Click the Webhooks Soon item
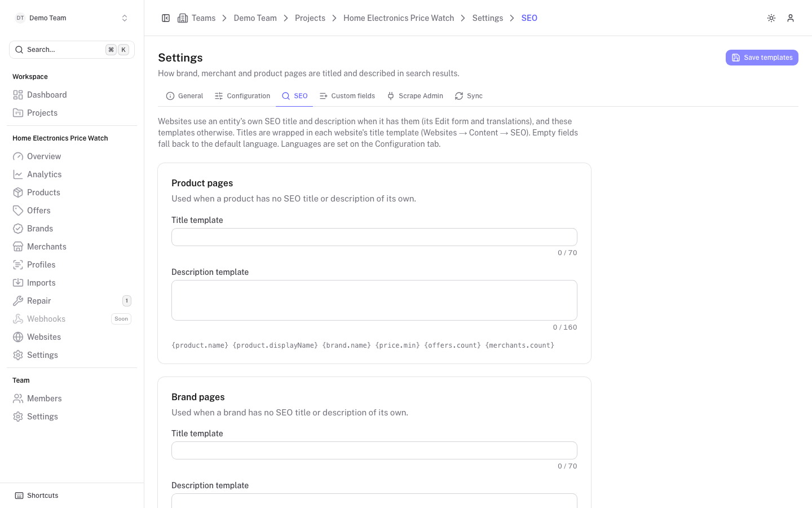The height and width of the screenshot is (508, 812). [x=72, y=319]
